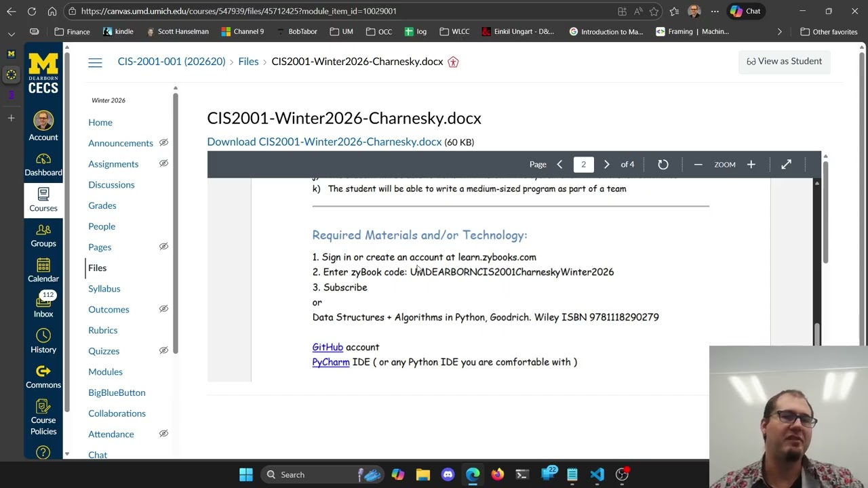Open the Groups tray
Image resolution: width=868 pixels, height=488 pixels.
[x=43, y=235]
